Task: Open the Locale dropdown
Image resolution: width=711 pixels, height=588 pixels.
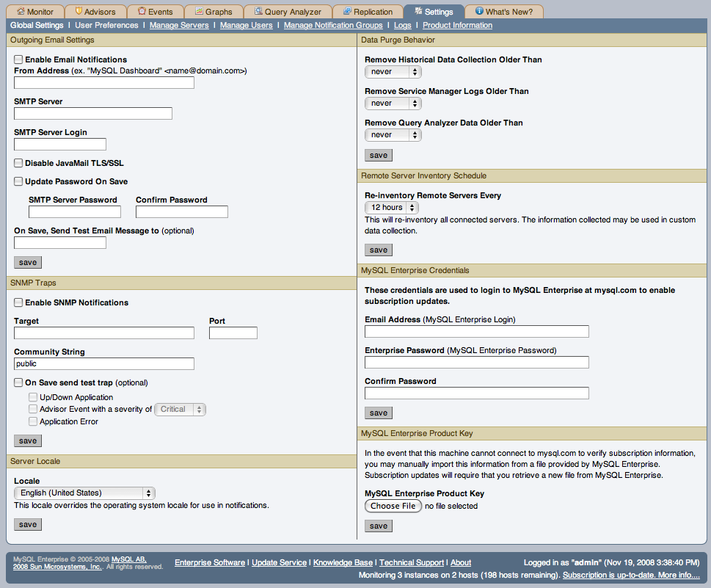Action: pos(84,493)
